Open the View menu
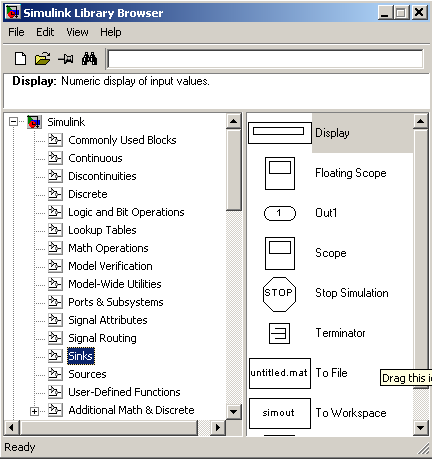The image size is (432, 459). [x=77, y=32]
